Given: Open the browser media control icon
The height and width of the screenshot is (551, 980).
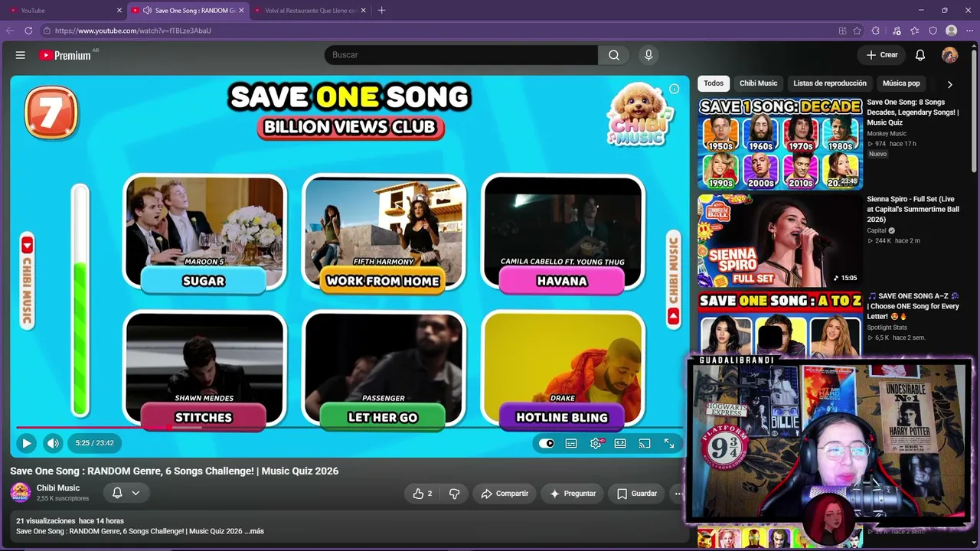Looking at the screenshot, I should click(897, 31).
